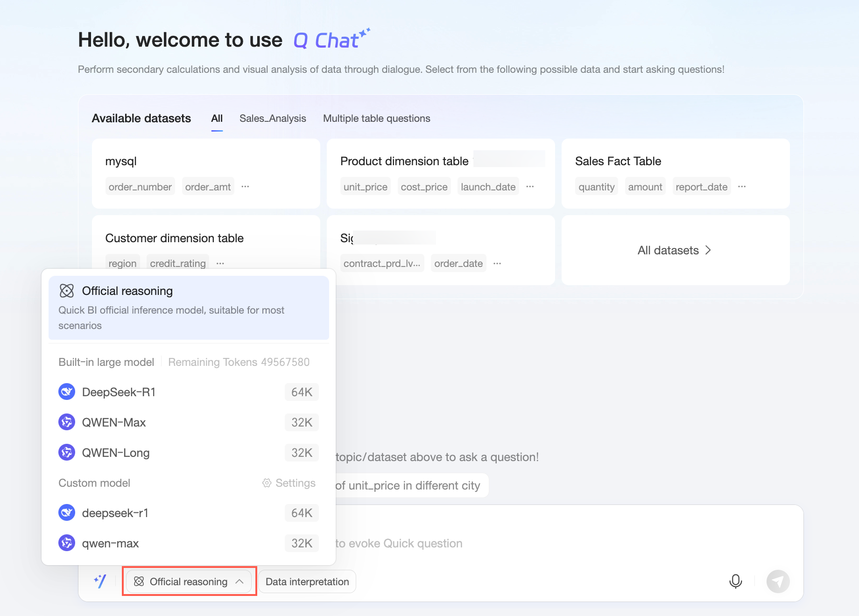This screenshot has height=616, width=859.
Task: Click the DeepSeek-R1 whale icon
Action: 67,392
